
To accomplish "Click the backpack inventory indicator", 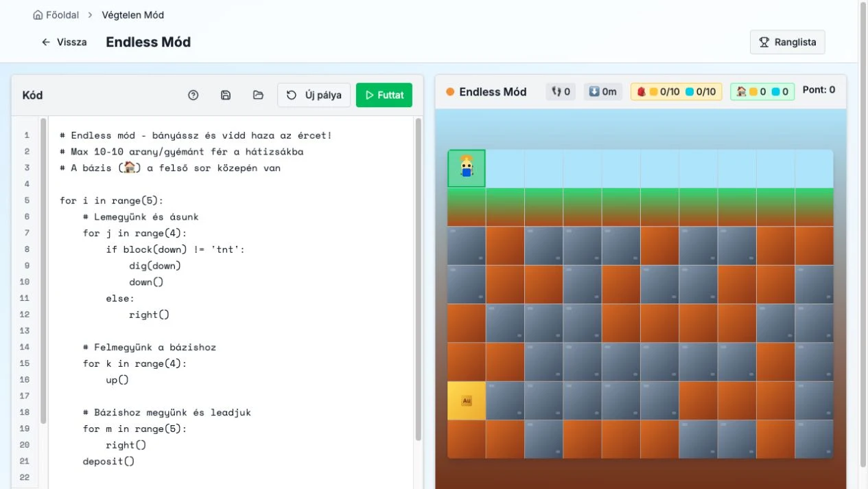I will (677, 91).
